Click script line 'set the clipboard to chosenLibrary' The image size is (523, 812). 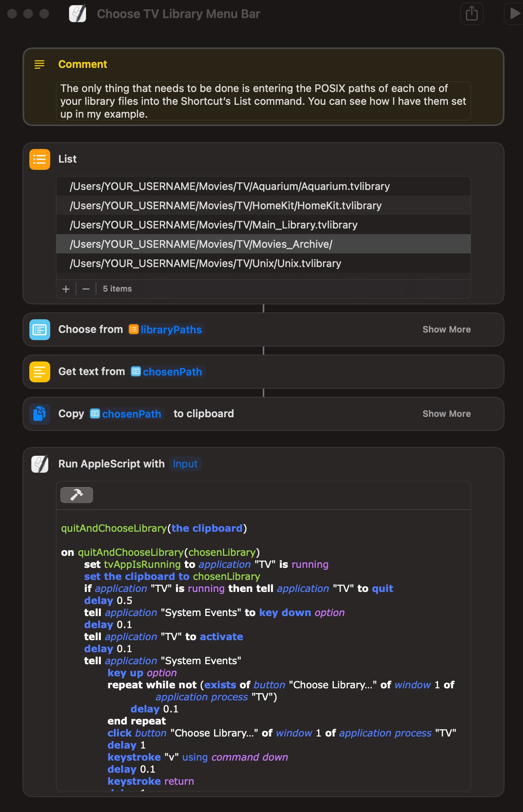pos(172,576)
